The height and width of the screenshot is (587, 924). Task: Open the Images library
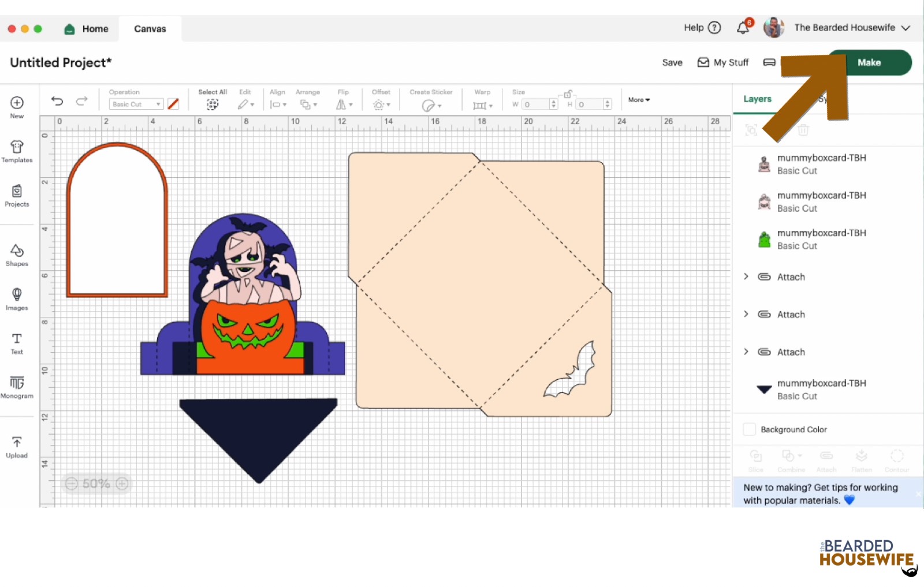point(17,299)
